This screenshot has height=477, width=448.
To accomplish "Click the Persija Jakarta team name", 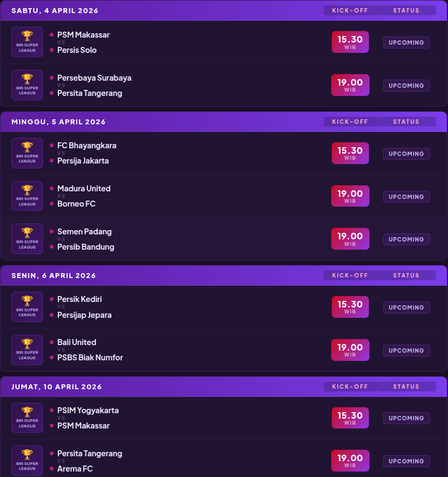I will (x=83, y=161).
